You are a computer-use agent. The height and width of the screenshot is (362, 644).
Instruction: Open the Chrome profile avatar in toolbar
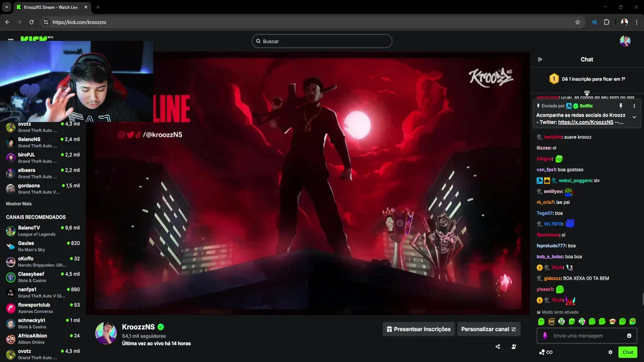point(624,22)
